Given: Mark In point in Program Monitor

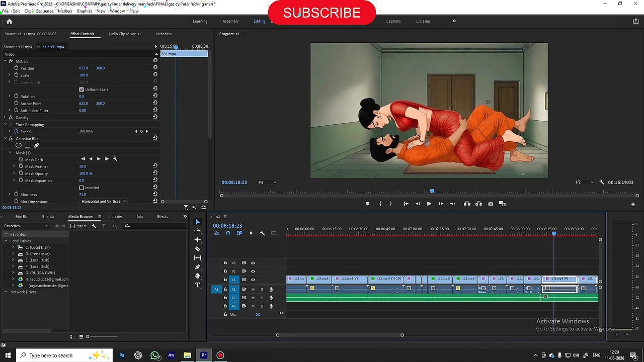Looking at the screenshot, I should click(380, 204).
